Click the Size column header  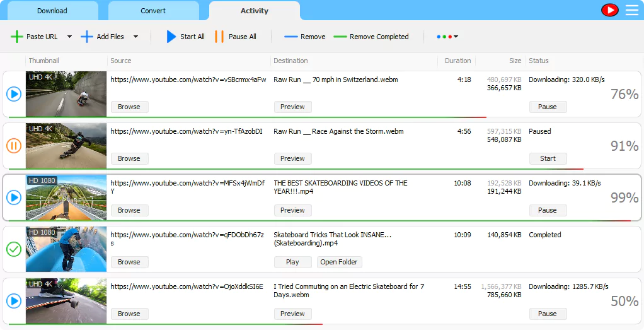click(515, 61)
